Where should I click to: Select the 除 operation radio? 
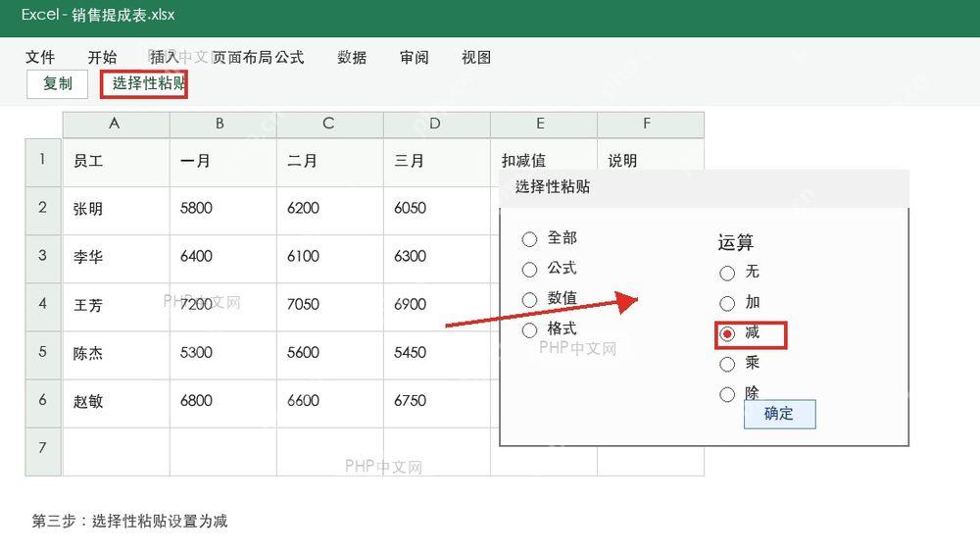(x=739, y=393)
